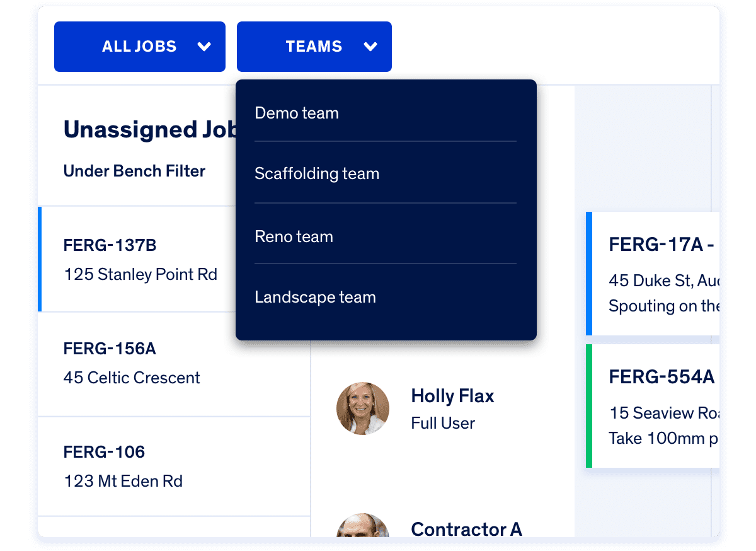This screenshot has height=551, width=756.
Task: Click 45 Celtic Crescent address
Action: 132,378
